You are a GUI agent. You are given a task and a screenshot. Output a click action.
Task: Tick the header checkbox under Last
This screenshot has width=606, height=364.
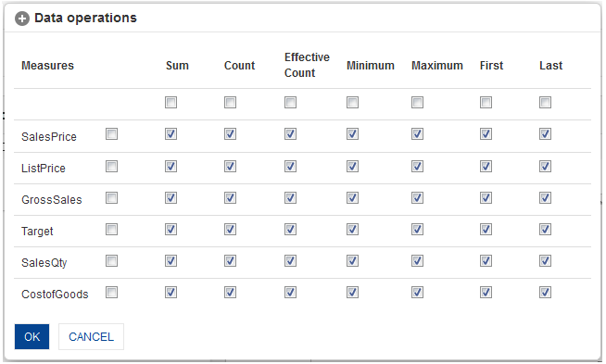pos(546,103)
